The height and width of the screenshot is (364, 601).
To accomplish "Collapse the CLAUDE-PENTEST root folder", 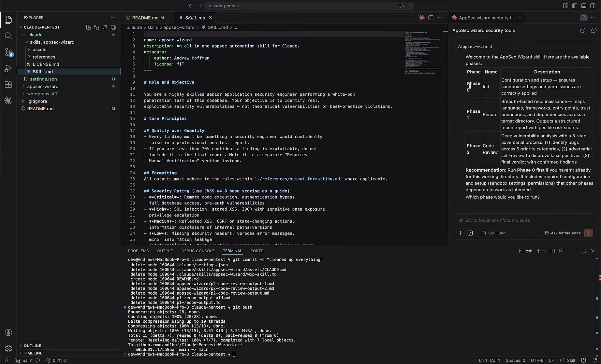I will coord(21,27).
